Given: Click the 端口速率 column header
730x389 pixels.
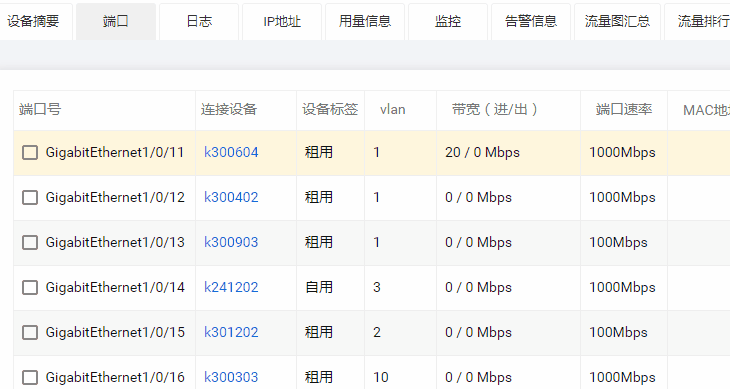Looking at the screenshot, I should coord(624,110).
